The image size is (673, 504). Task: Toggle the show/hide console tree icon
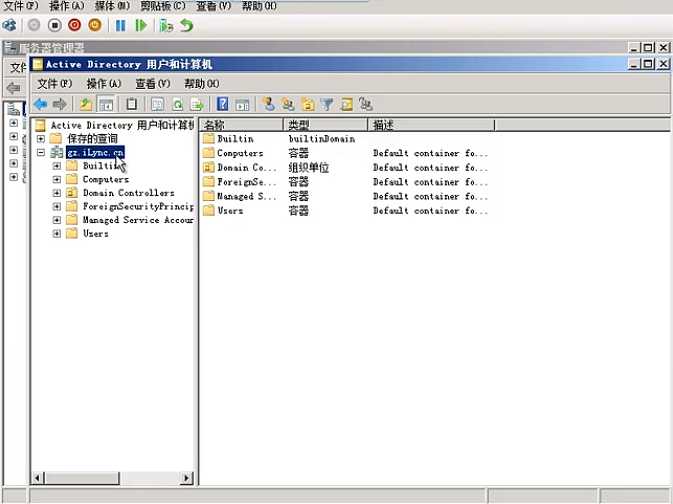(x=106, y=104)
